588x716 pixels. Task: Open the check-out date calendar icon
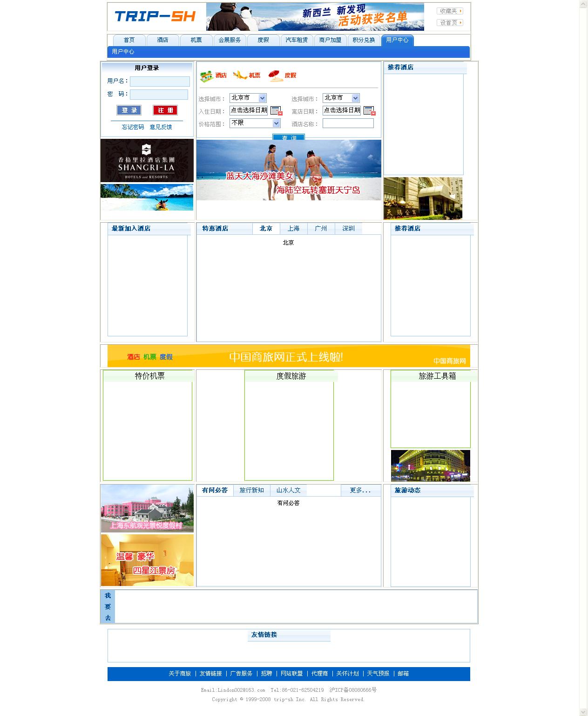tap(369, 111)
